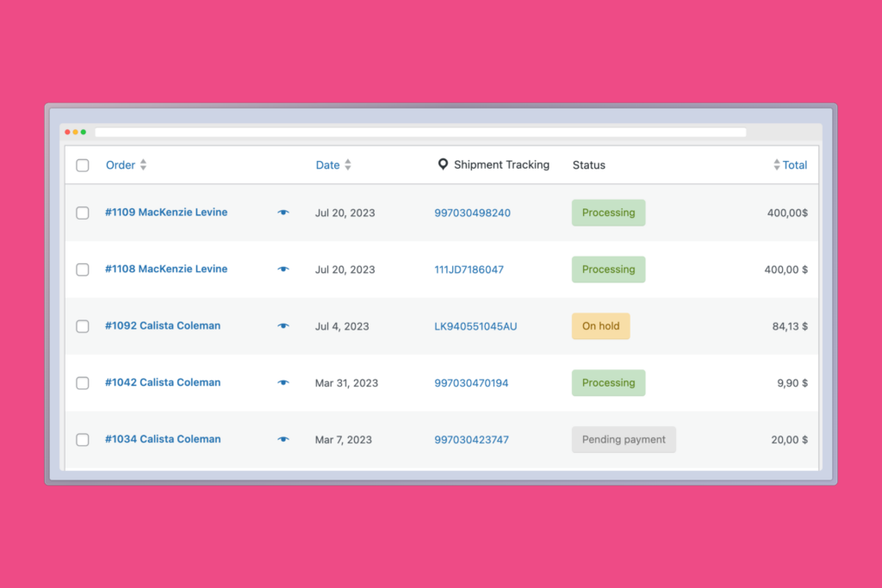Click the Shipment Tracking pin icon
Image resolution: width=882 pixels, height=588 pixels.
[443, 164]
